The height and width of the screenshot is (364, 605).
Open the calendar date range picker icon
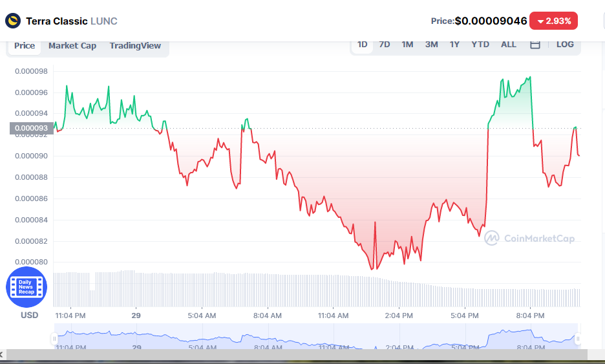pyautogui.click(x=535, y=45)
